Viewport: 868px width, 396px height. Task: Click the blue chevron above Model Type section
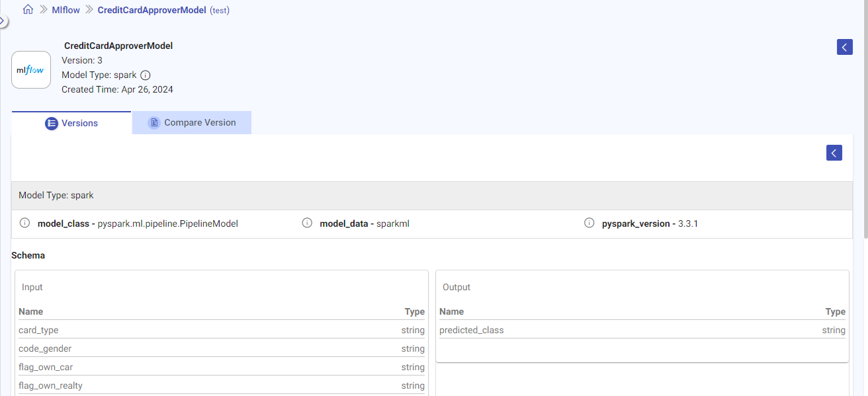pos(834,152)
